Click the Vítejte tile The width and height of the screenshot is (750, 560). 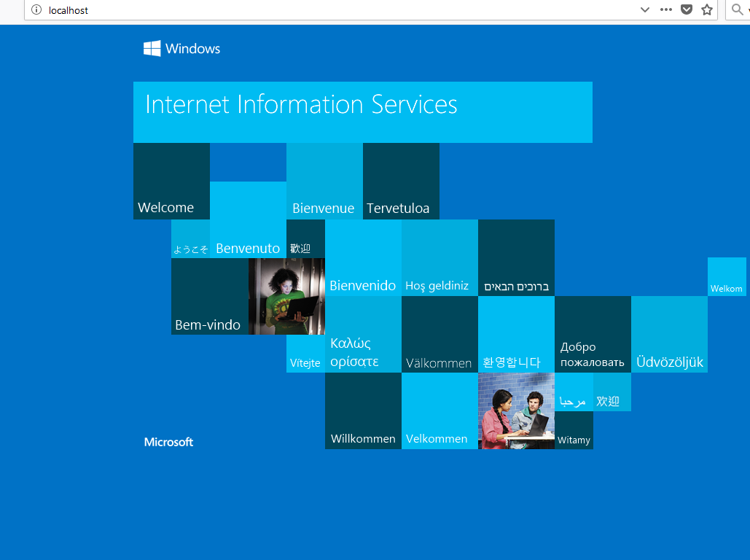[305, 353]
